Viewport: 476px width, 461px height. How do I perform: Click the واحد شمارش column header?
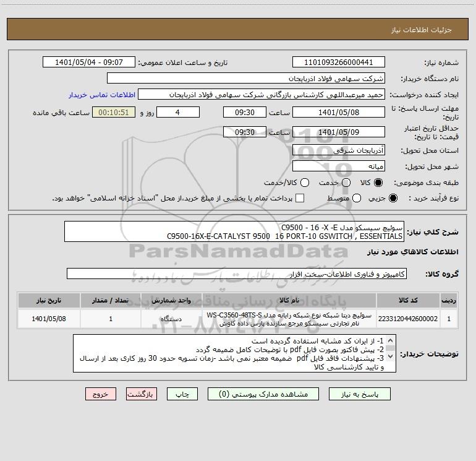click(171, 301)
